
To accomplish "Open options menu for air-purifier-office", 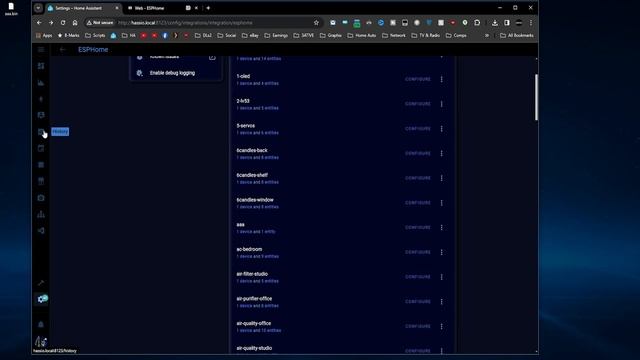I will coord(442,302).
